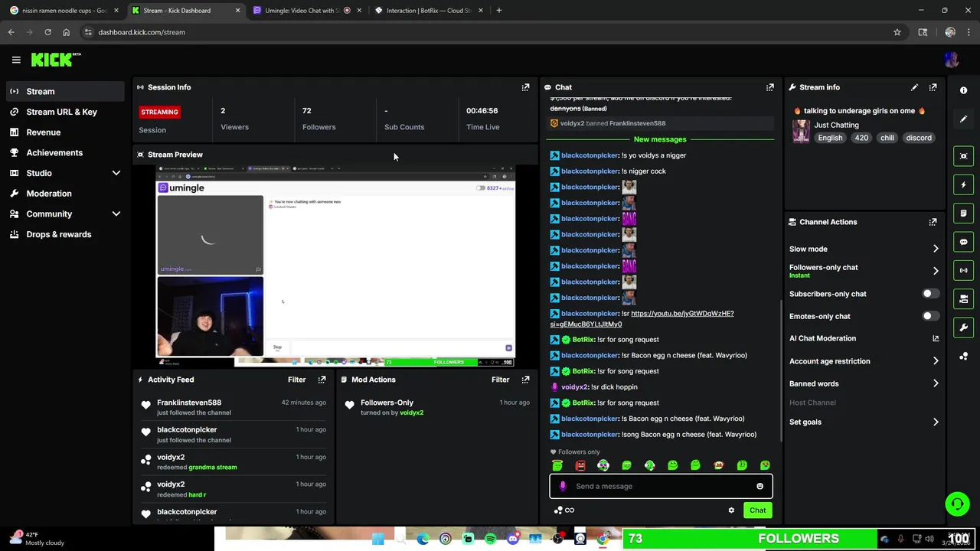Pop out the Stream info panel

[x=933, y=87]
